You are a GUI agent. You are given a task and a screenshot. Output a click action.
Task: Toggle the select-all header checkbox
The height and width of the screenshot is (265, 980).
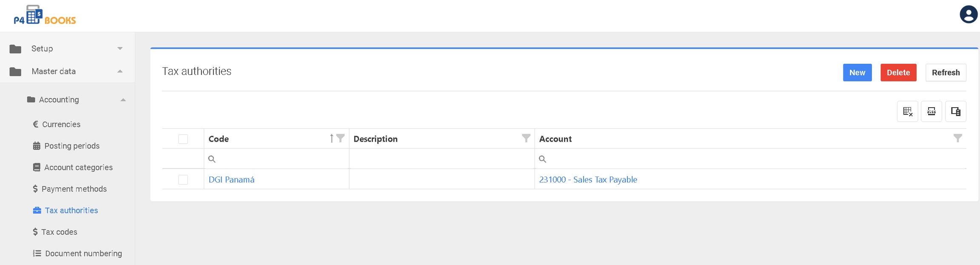pyautogui.click(x=183, y=139)
